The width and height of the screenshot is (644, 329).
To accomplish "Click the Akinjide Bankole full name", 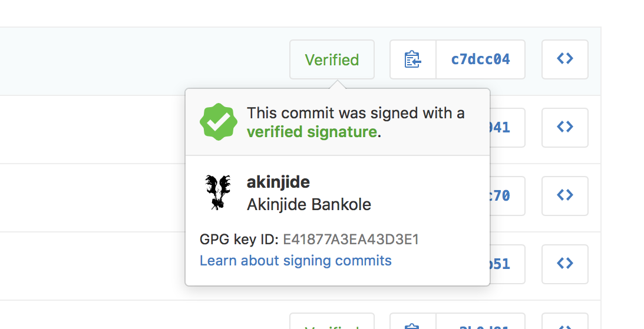I will (309, 204).
